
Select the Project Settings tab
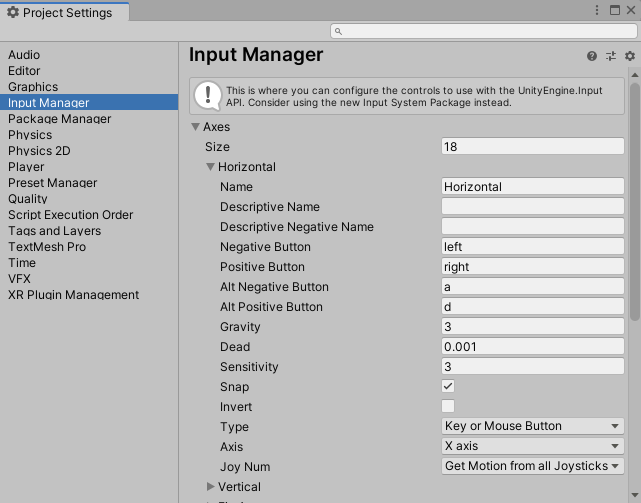(x=65, y=12)
